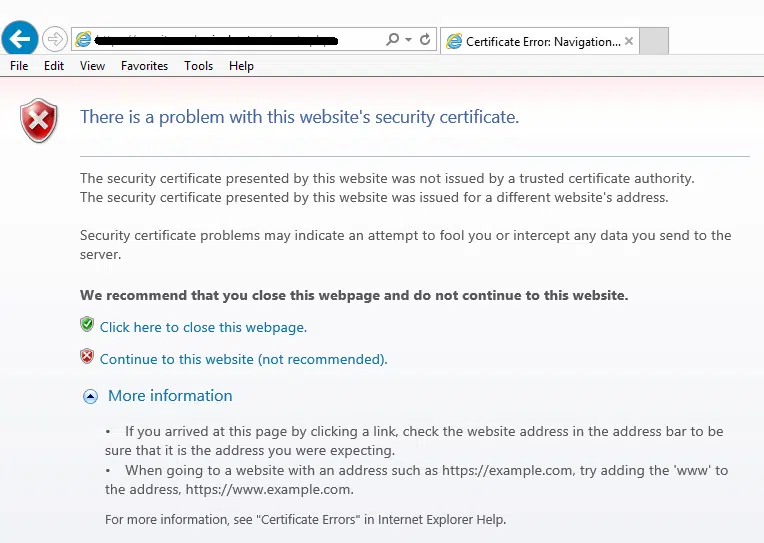This screenshot has width=764, height=543.
Task: Click the browser Back arrow button
Action: [x=20, y=40]
